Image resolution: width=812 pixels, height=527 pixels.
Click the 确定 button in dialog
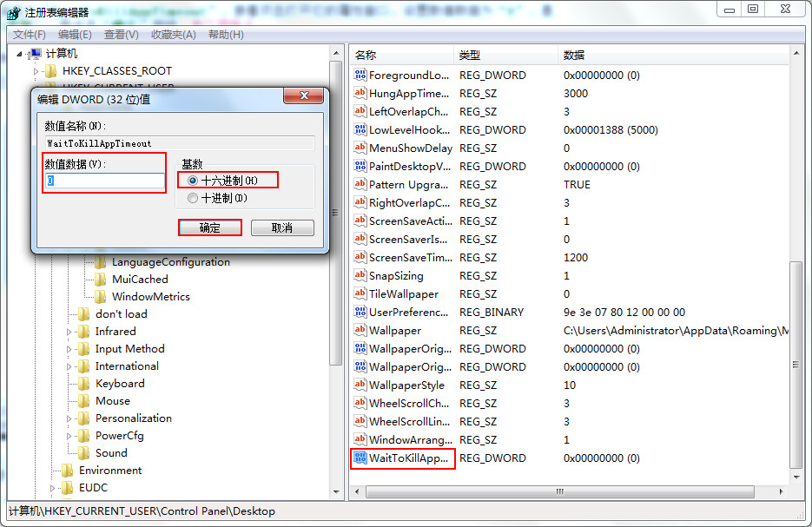[x=209, y=227]
